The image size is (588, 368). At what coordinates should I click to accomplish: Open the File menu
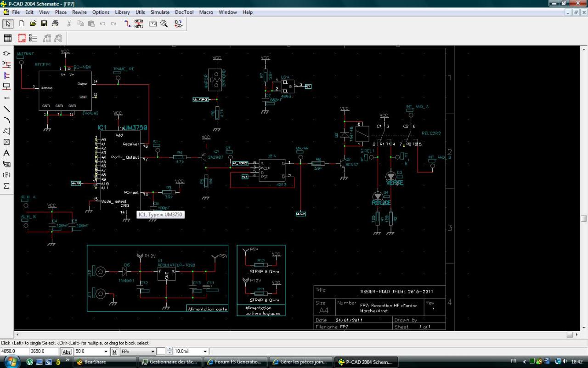(x=16, y=12)
